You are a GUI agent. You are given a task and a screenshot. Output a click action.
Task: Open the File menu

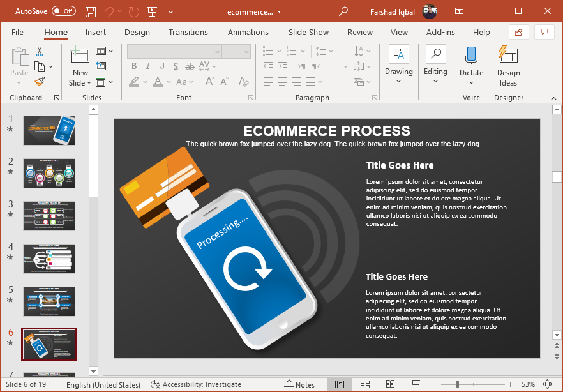pos(17,33)
